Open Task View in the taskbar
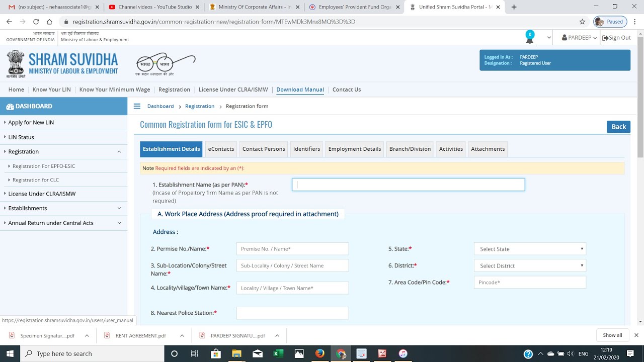The width and height of the screenshot is (644, 362). point(195,353)
